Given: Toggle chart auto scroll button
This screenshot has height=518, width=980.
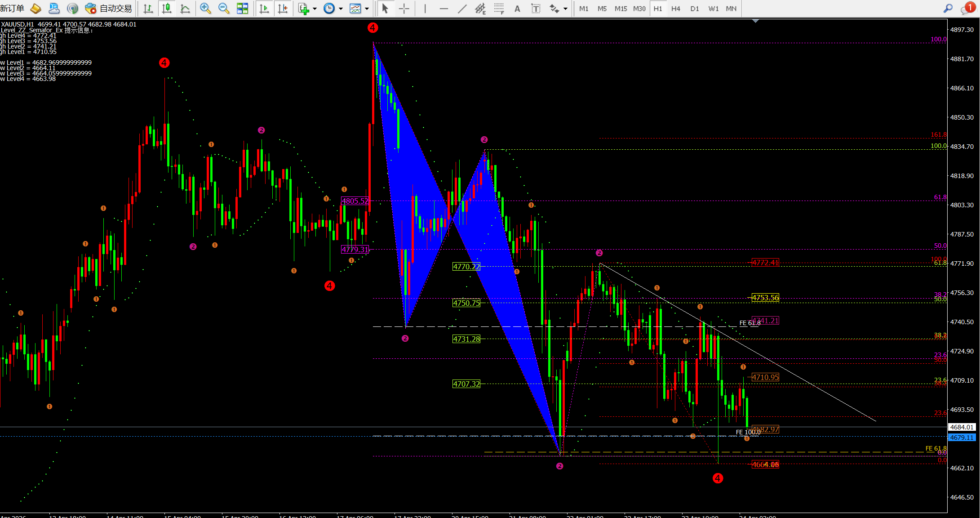Looking at the screenshot, I should coord(264,9).
